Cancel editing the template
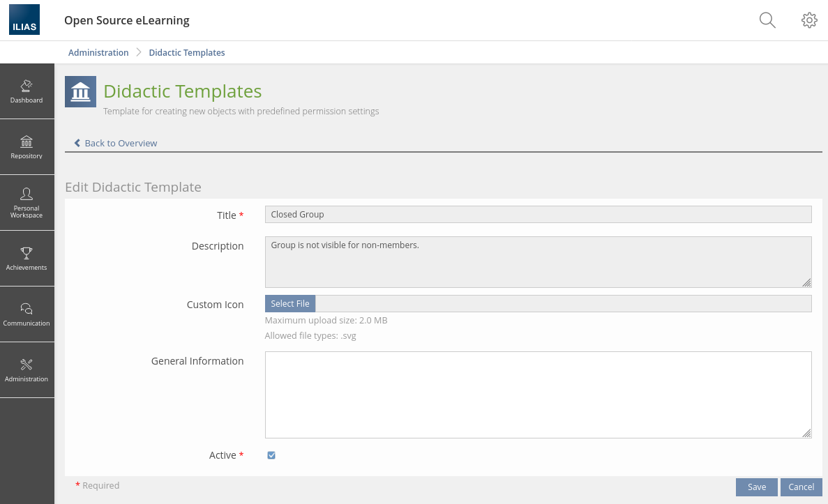This screenshot has width=828, height=504. (801, 487)
